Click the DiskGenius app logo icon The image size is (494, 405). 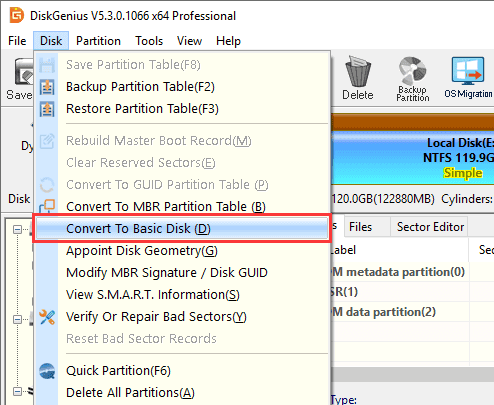(16, 15)
